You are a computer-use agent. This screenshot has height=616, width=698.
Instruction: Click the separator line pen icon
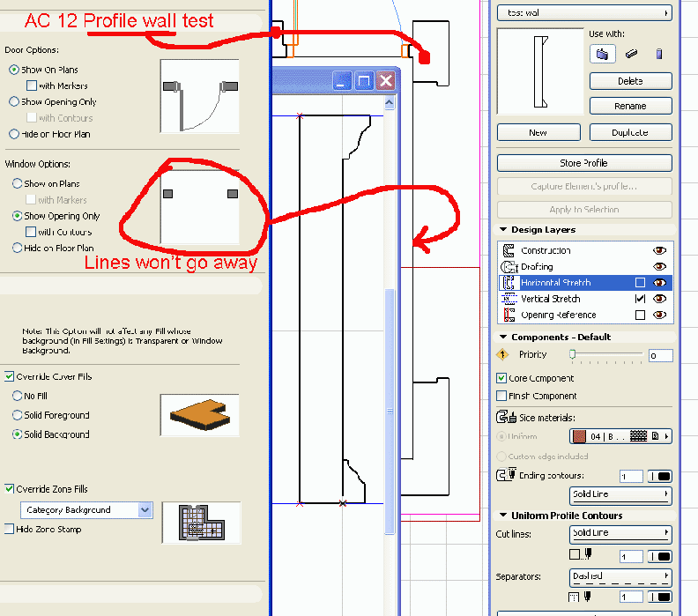587,597
